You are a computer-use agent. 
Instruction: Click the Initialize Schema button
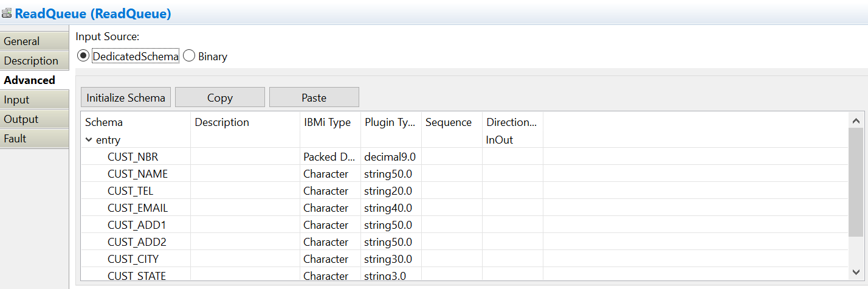click(x=126, y=97)
